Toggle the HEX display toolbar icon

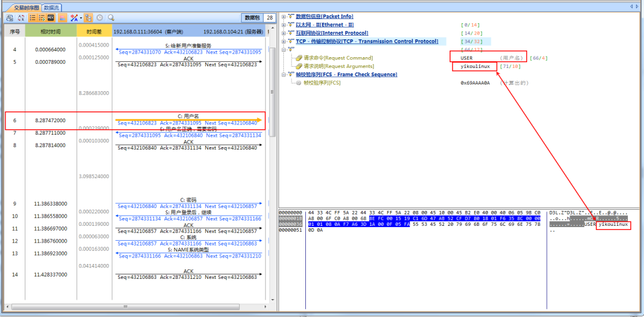pos(51,18)
